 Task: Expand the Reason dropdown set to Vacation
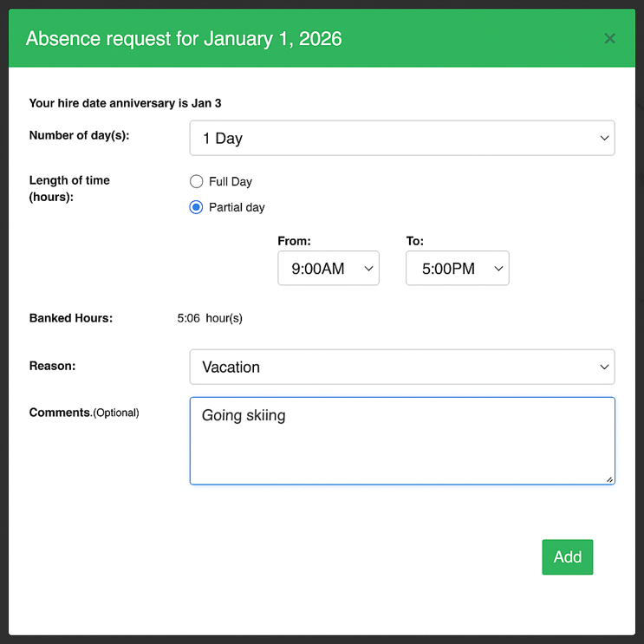(x=401, y=367)
